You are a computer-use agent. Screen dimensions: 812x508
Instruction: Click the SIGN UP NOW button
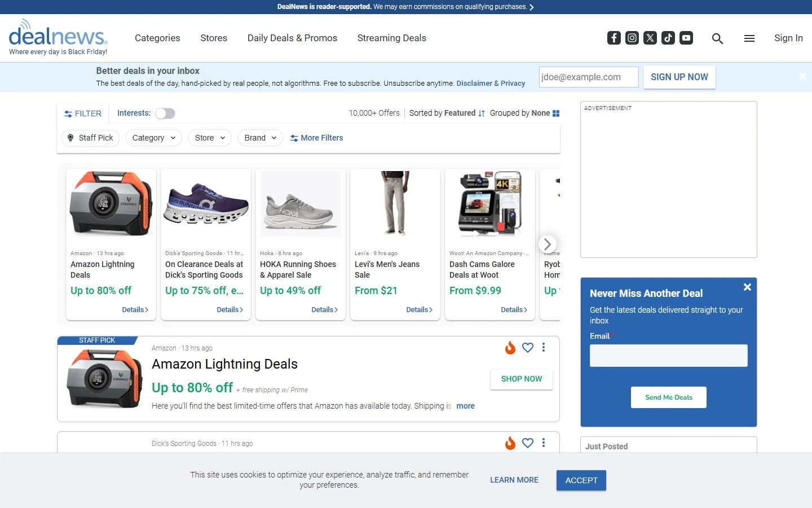679,77
